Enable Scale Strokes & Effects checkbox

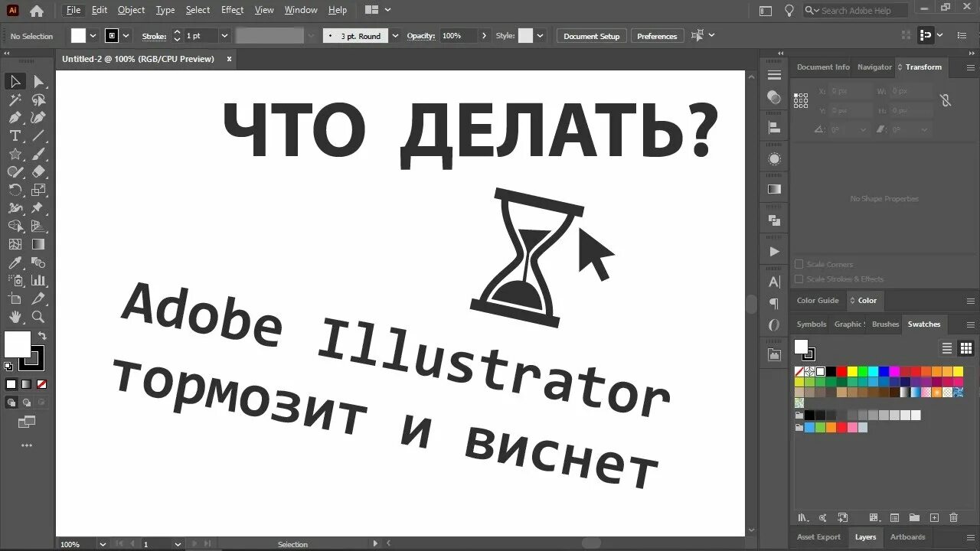point(799,279)
